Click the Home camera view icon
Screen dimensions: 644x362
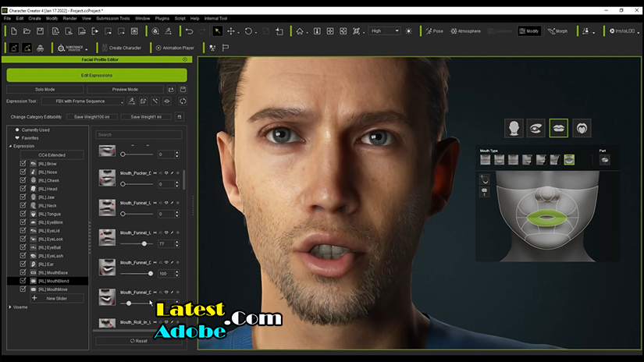pos(300,31)
